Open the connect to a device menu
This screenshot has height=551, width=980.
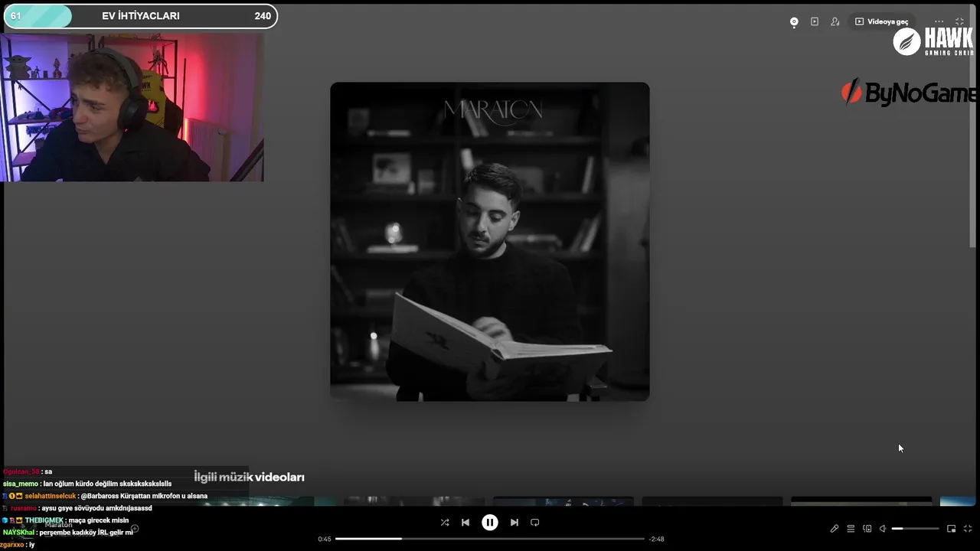[x=867, y=529]
